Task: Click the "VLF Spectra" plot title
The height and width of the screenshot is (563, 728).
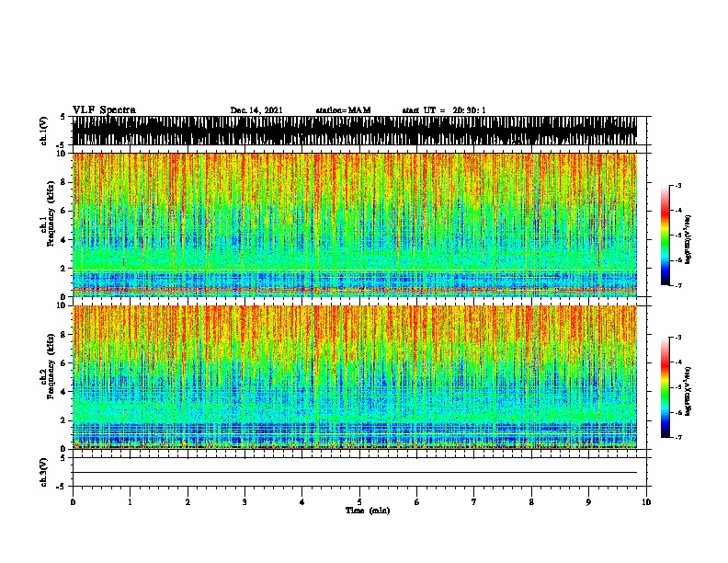Action: tap(104, 110)
